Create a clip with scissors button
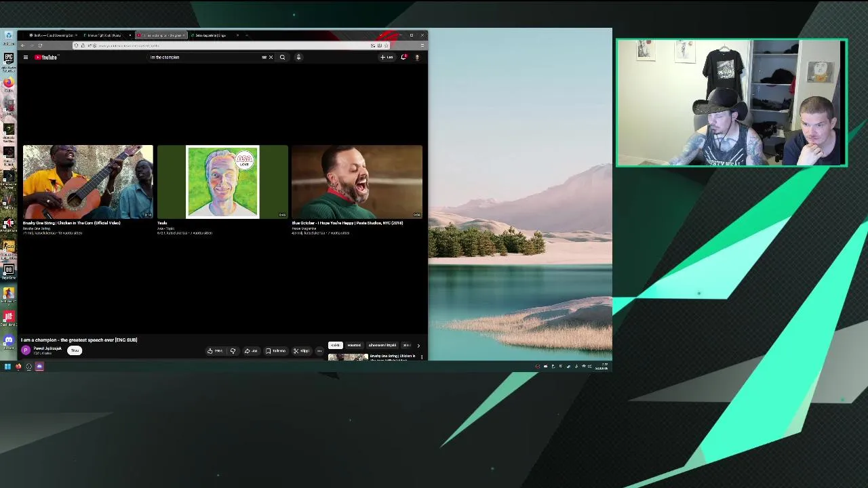Image resolution: width=868 pixels, height=488 pixels. click(301, 351)
